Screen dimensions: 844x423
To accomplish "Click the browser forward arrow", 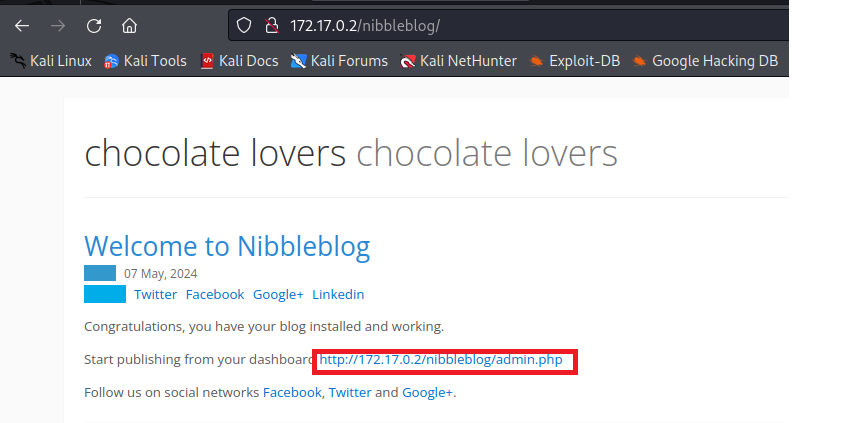I will pyautogui.click(x=57, y=25).
